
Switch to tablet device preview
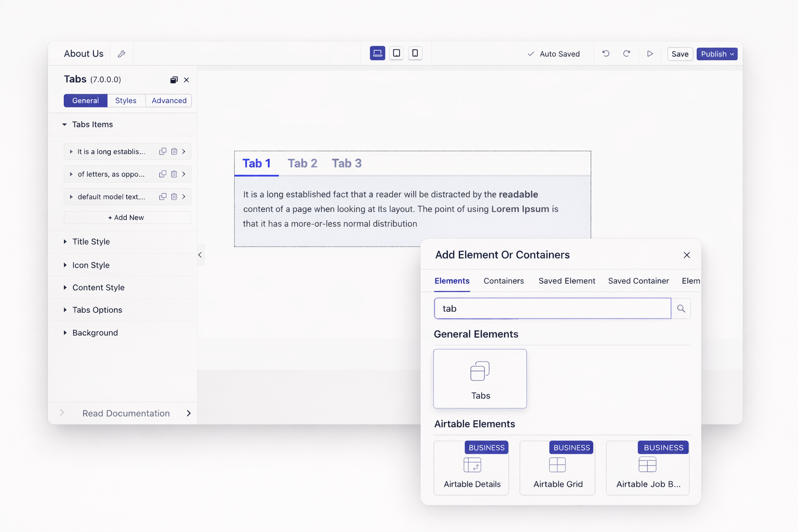point(396,53)
